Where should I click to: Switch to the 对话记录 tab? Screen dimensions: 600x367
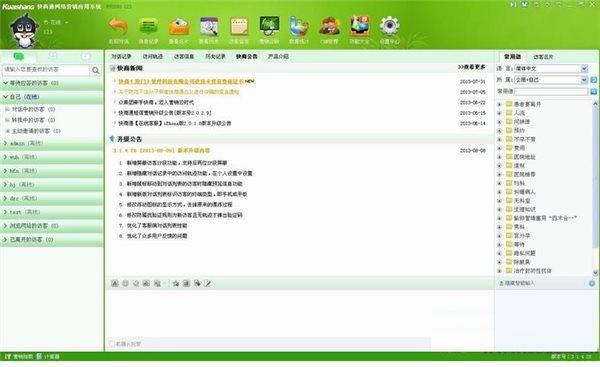click(x=121, y=56)
